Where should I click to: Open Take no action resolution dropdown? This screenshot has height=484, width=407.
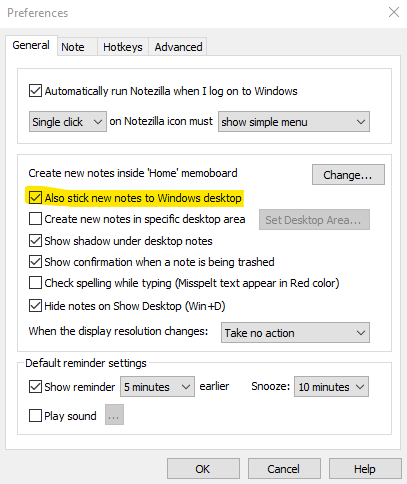click(295, 332)
